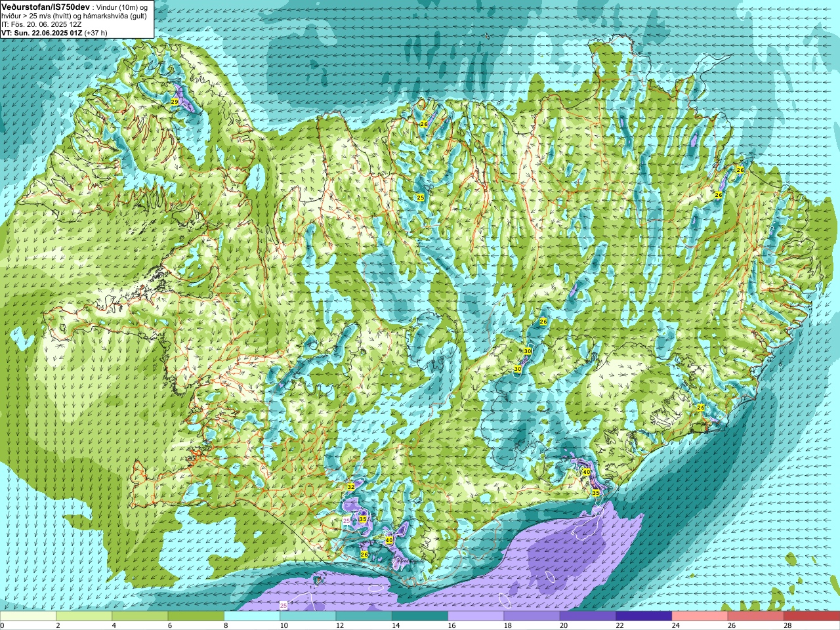Click the olive green 6–8 m/s legend swatch
840x630 pixels.
coord(196,616)
